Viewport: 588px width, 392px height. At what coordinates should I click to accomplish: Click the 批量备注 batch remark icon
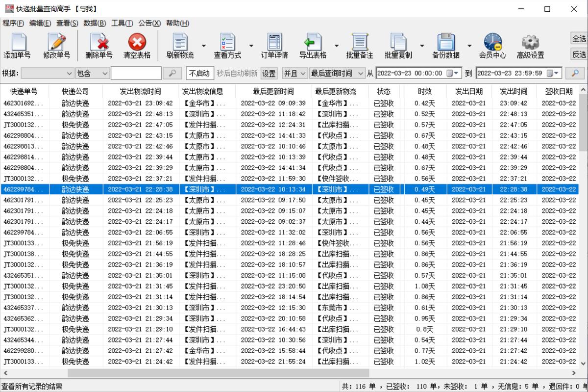(359, 46)
